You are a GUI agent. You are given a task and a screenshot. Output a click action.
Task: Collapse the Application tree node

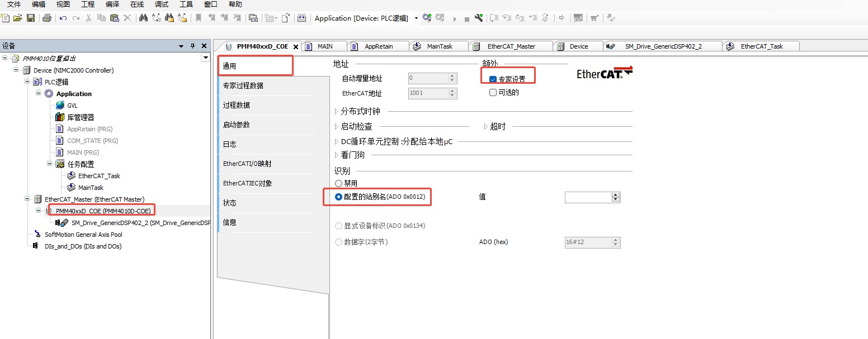(x=39, y=93)
